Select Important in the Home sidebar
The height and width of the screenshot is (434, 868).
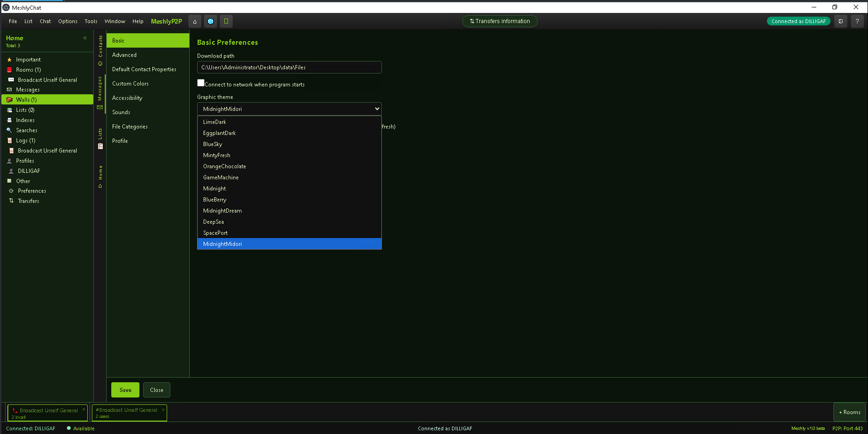coord(47,60)
